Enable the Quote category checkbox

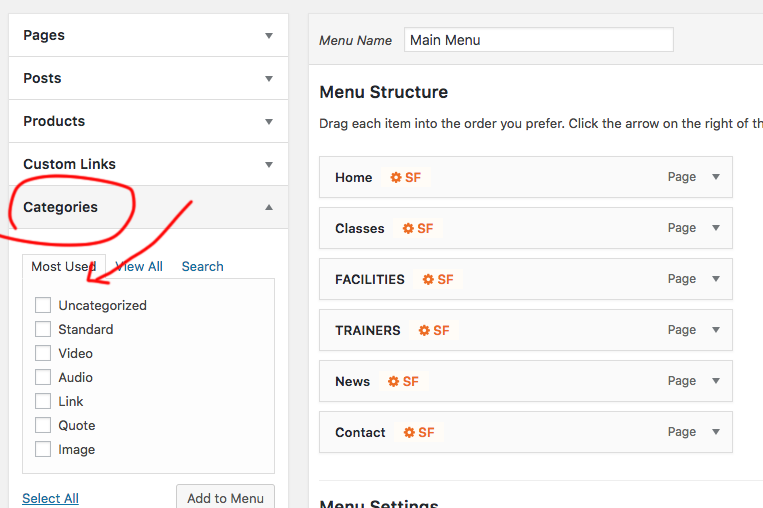coord(43,425)
